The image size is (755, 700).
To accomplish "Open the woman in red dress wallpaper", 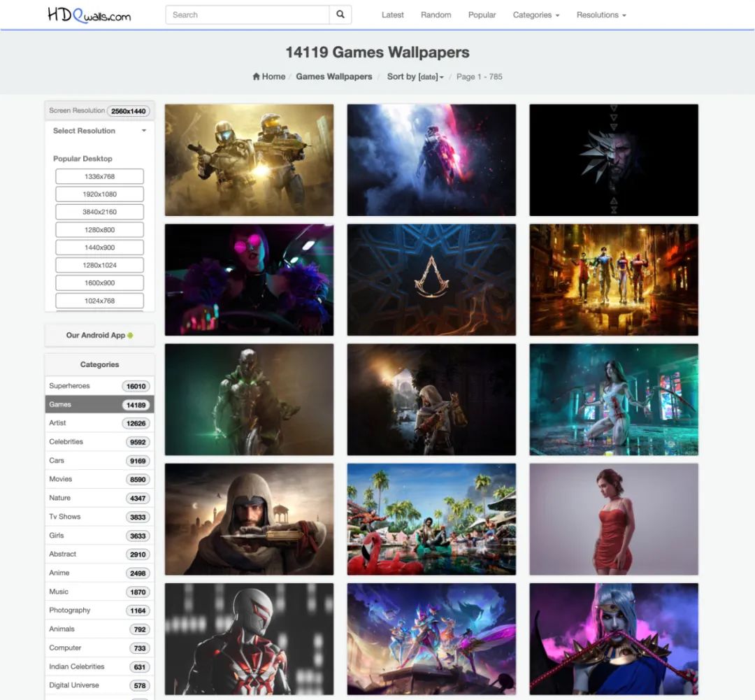I will [614, 520].
